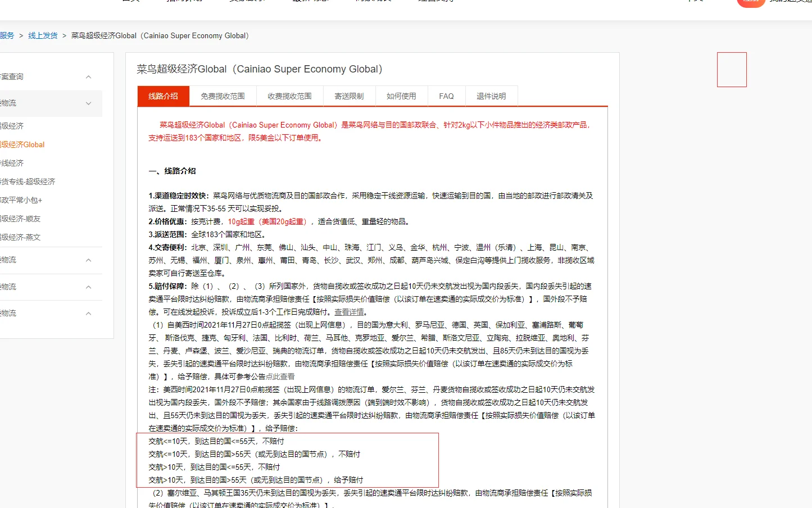Expand the second-to-last 物流 sidebar section
812x508 pixels.
click(88, 287)
